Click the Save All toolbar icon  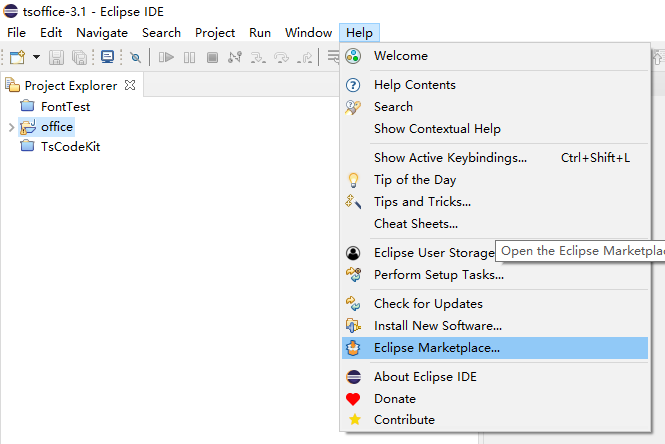click(x=79, y=57)
